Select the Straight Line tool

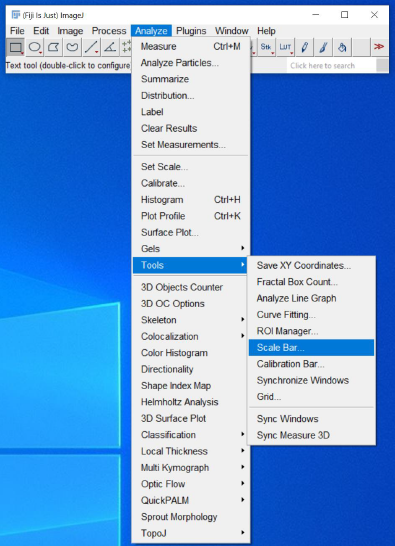[x=91, y=47]
